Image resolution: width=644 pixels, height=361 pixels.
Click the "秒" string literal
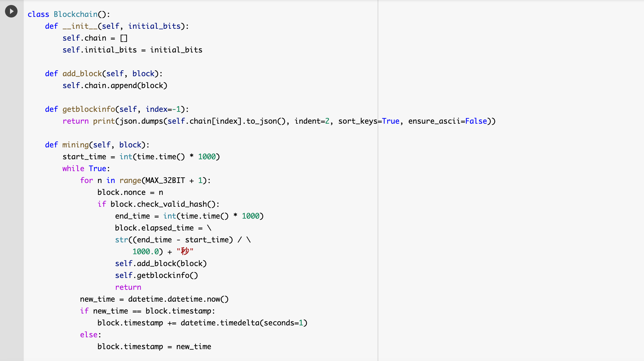pyautogui.click(x=185, y=252)
